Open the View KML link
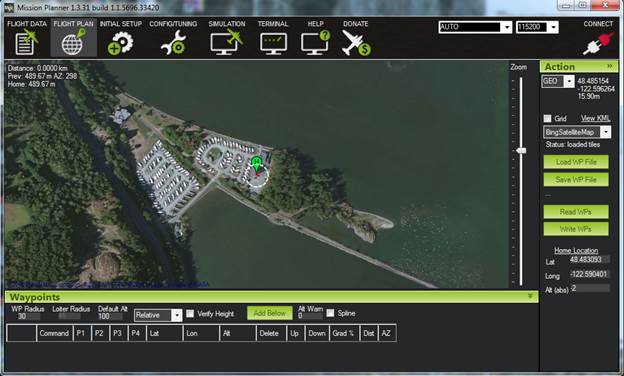Viewport: 624px width, 376px height. point(595,118)
